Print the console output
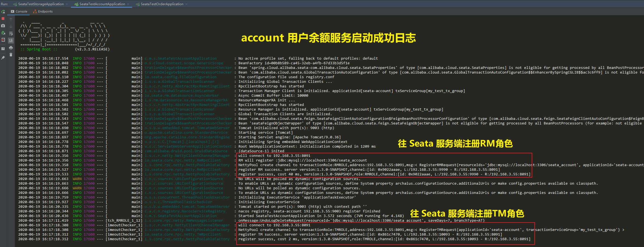This screenshot has height=247, width=644. click(x=11, y=48)
